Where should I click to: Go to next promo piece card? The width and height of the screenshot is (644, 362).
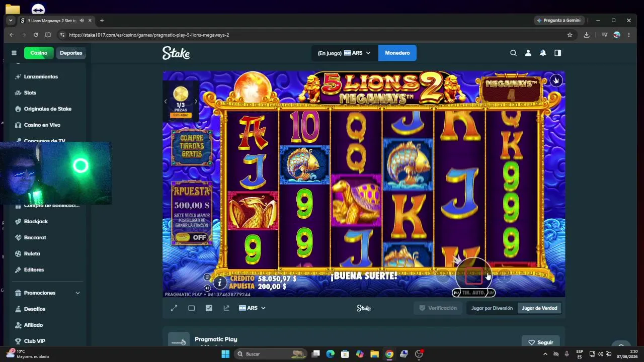[196, 102]
